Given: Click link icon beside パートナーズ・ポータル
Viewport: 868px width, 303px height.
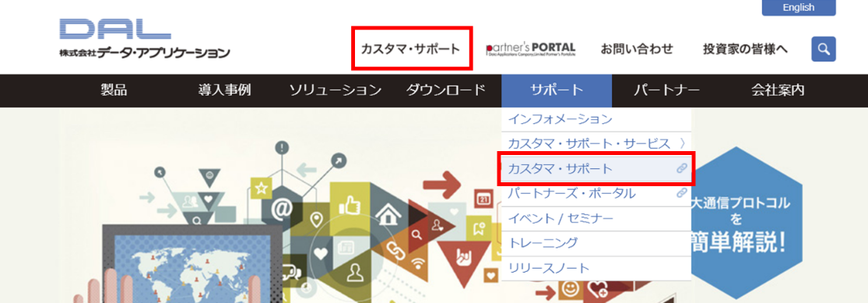Looking at the screenshot, I should click(x=681, y=193).
